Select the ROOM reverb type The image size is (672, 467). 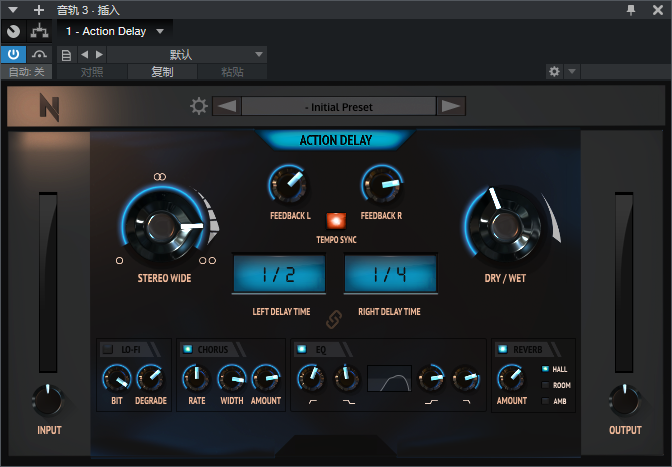(x=545, y=385)
